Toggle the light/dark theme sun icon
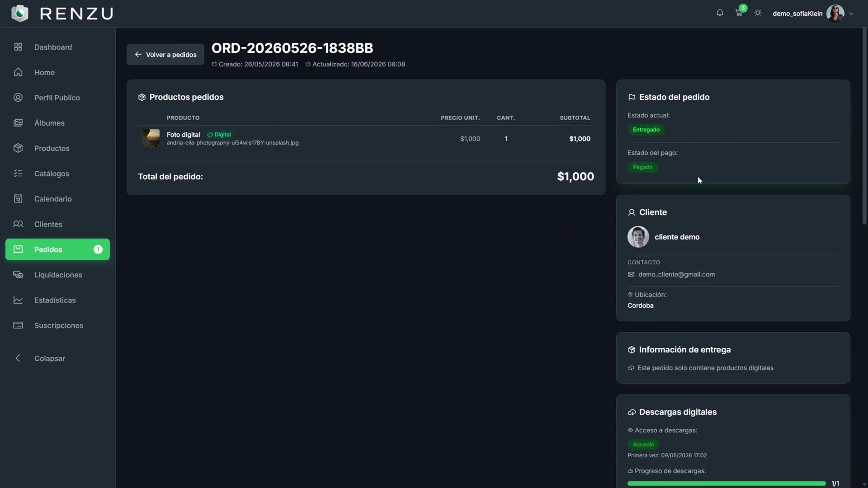Screen dimensions: 868x488 click(x=758, y=13)
